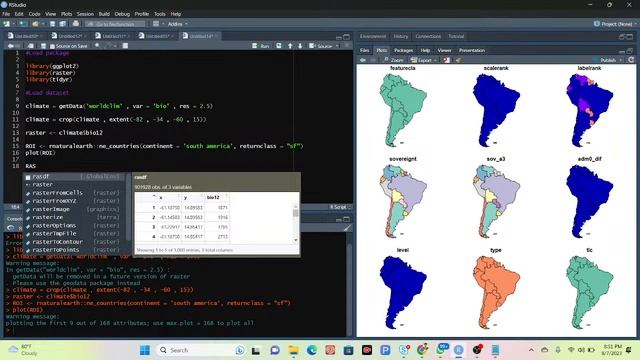Click the previous plot arrow in Plots pane
640x360 pixels.
pos(362,60)
